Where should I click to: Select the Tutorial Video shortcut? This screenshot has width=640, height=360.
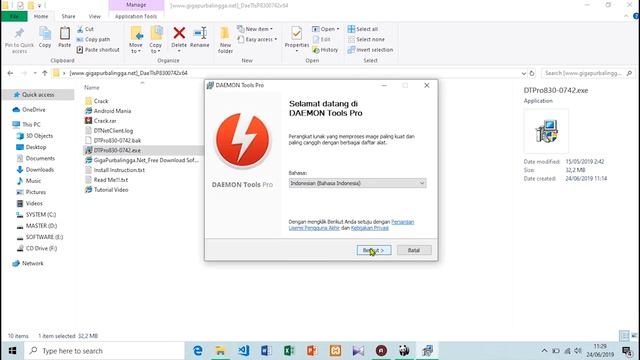[x=111, y=190]
